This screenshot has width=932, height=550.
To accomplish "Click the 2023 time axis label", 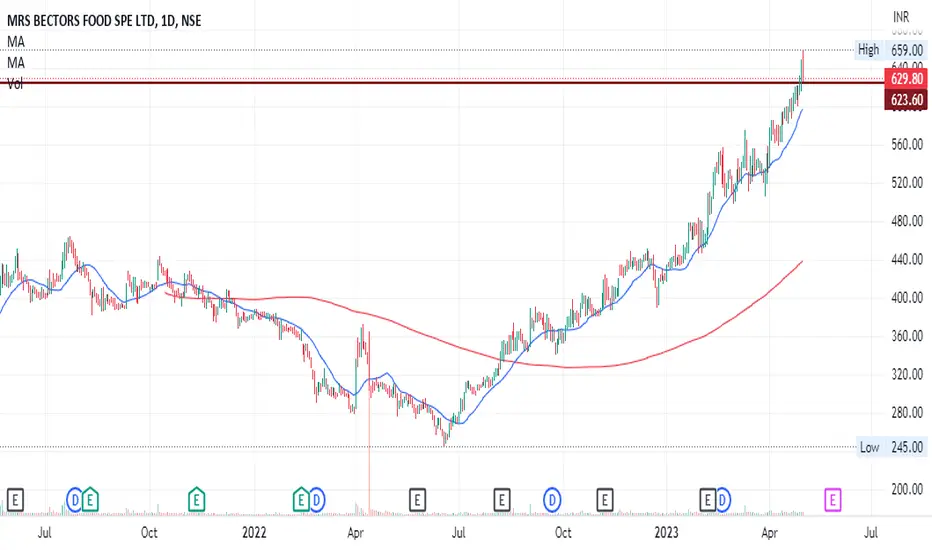I will pyautogui.click(x=667, y=532).
